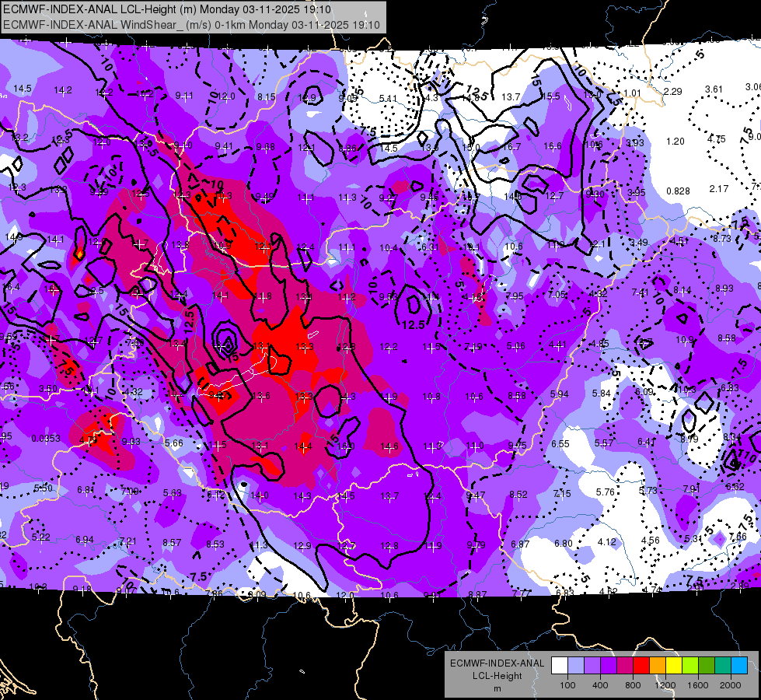This screenshot has width=761, height=700.
Task: Click the grid value 0.828
Action: coord(678,191)
